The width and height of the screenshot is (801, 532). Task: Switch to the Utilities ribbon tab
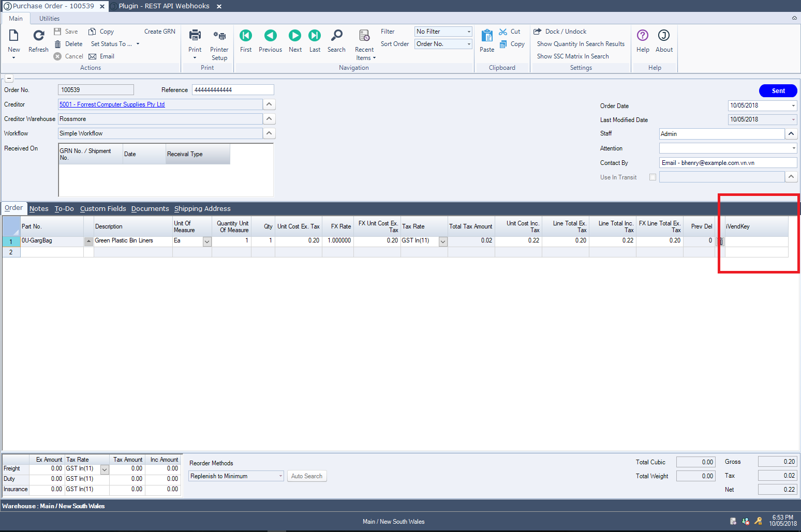point(49,19)
